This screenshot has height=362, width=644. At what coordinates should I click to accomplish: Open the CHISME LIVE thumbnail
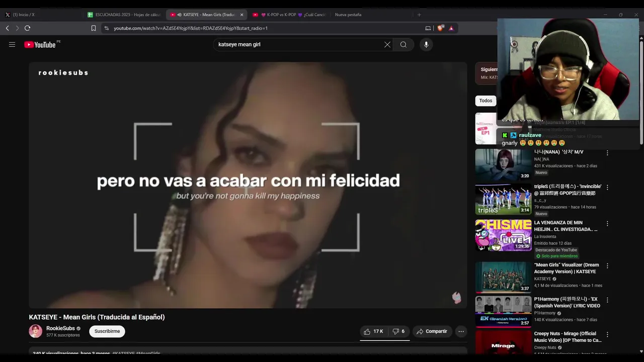tap(503, 235)
